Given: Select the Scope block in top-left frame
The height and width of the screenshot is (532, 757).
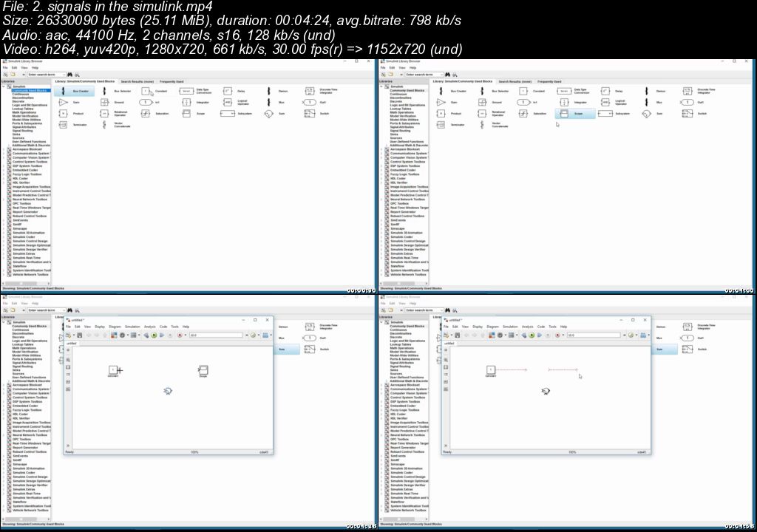Looking at the screenshot, I should point(193,114).
